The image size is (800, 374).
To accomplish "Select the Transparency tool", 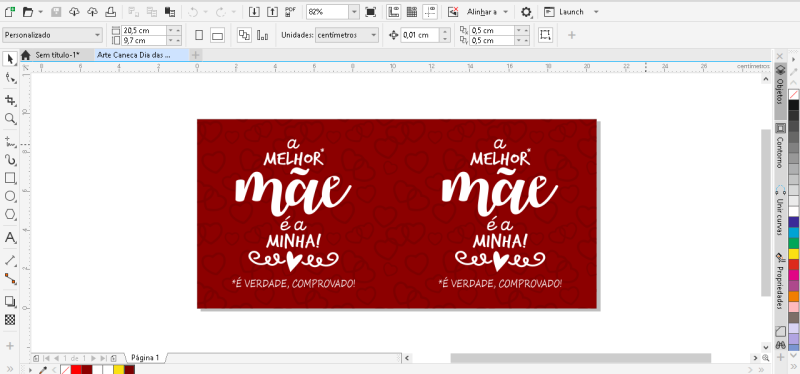I will click(10, 320).
